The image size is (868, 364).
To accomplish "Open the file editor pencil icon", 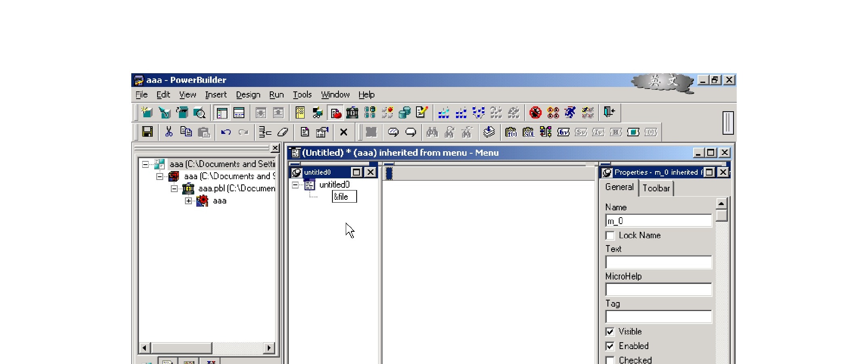I will click(422, 112).
